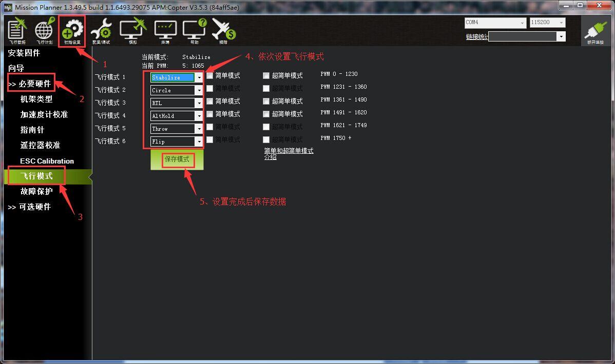Click the 断开连接 (Disconnect) plug icon
This screenshot has width=615, height=364.
tap(595, 32)
